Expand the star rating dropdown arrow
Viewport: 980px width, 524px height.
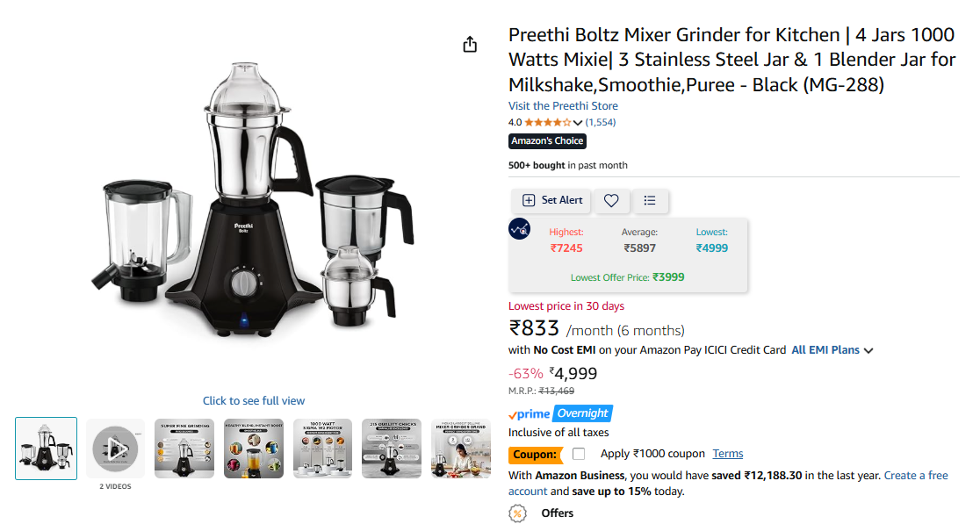578,122
